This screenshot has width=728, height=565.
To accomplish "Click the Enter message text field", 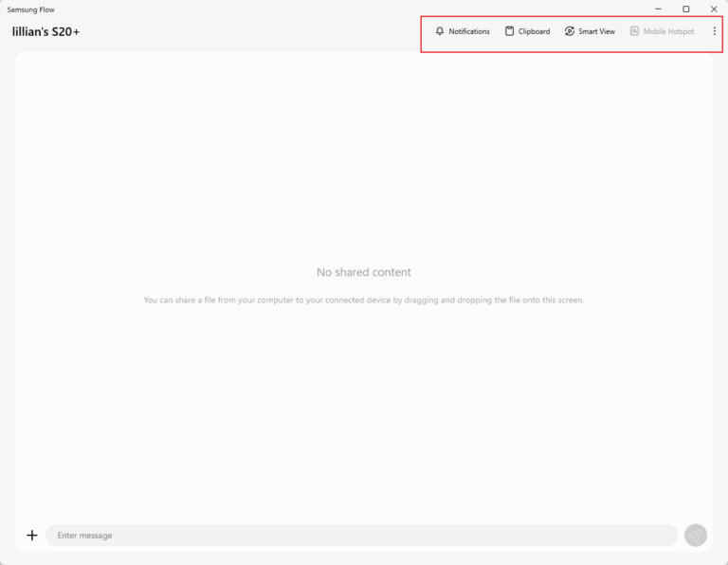I will (362, 536).
